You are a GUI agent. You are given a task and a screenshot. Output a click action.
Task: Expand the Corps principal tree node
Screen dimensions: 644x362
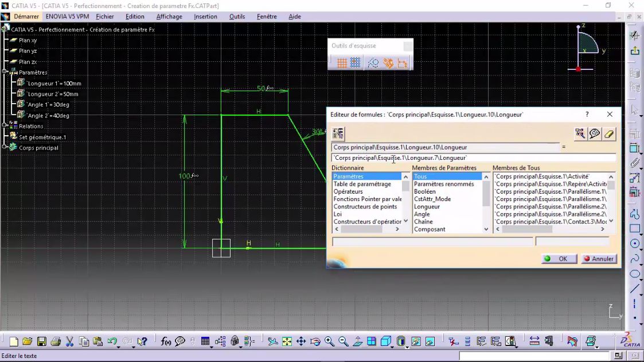pyautogui.click(x=5, y=147)
